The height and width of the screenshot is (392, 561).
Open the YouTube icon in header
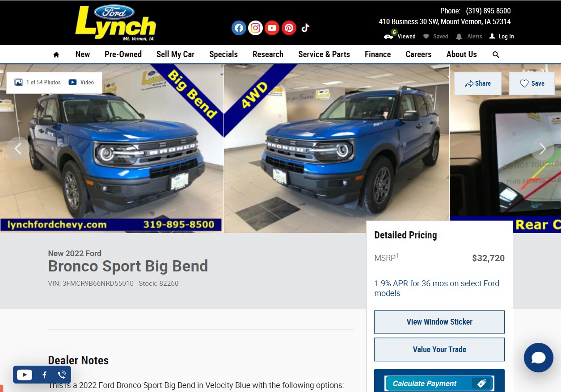[272, 28]
